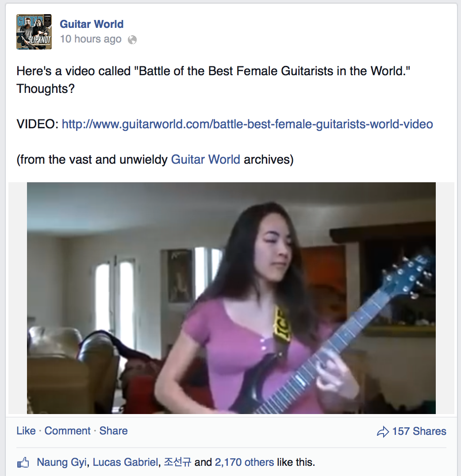Click the 'VIDEO:' label before the URL
Viewport: 461px width, 476px height.
(x=38, y=124)
